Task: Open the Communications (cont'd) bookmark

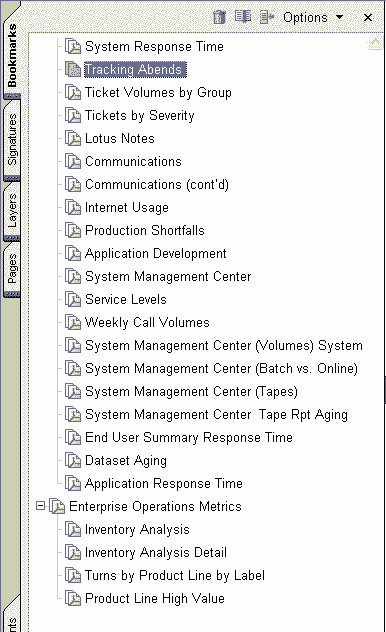Action: (x=157, y=184)
